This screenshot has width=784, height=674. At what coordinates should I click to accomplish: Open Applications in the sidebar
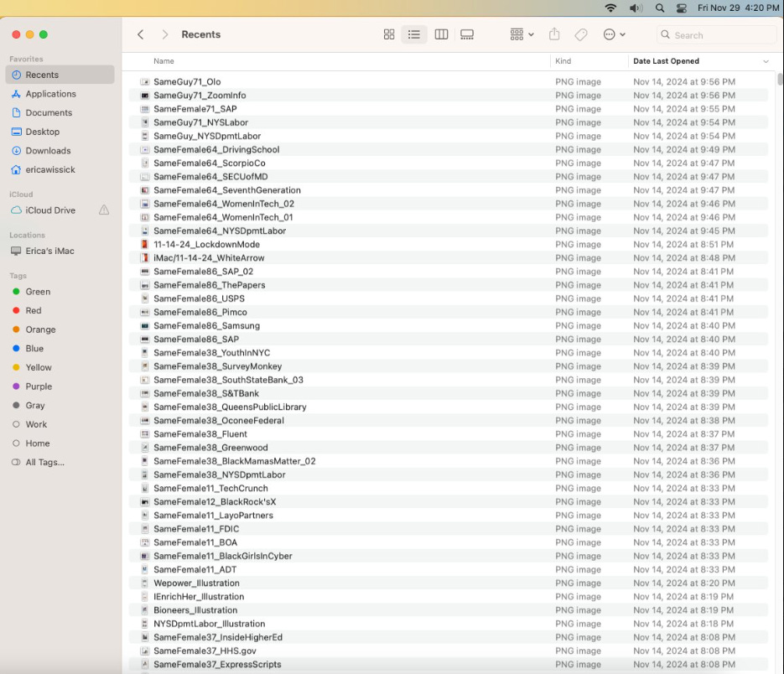pyautogui.click(x=60, y=94)
